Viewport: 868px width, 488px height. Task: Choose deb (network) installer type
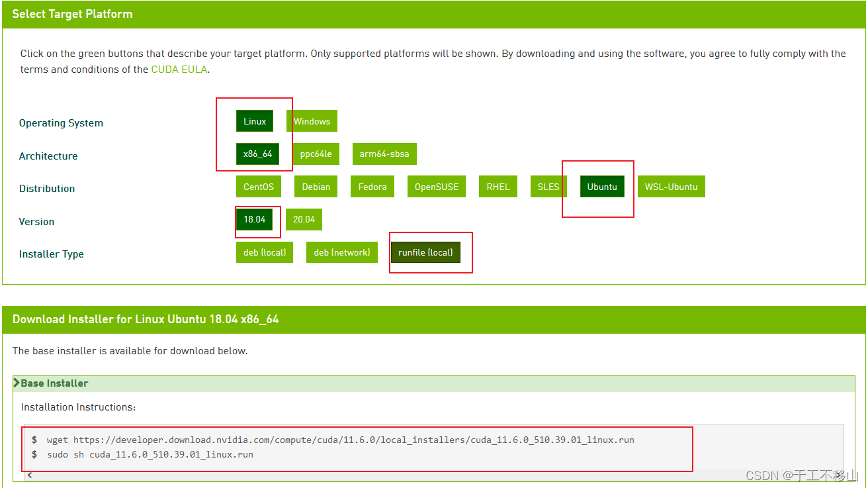[x=342, y=252]
